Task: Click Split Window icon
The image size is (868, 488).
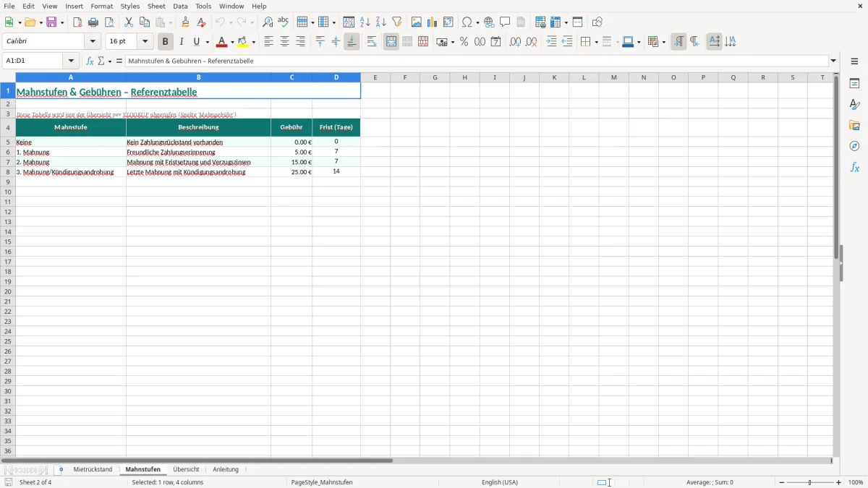Action: [577, 22]
